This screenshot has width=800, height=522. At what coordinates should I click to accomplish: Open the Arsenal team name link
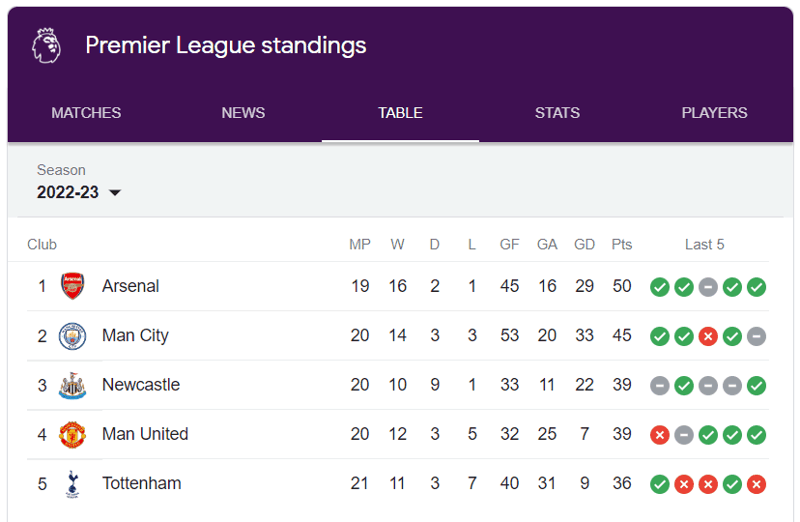pos(131,286)
